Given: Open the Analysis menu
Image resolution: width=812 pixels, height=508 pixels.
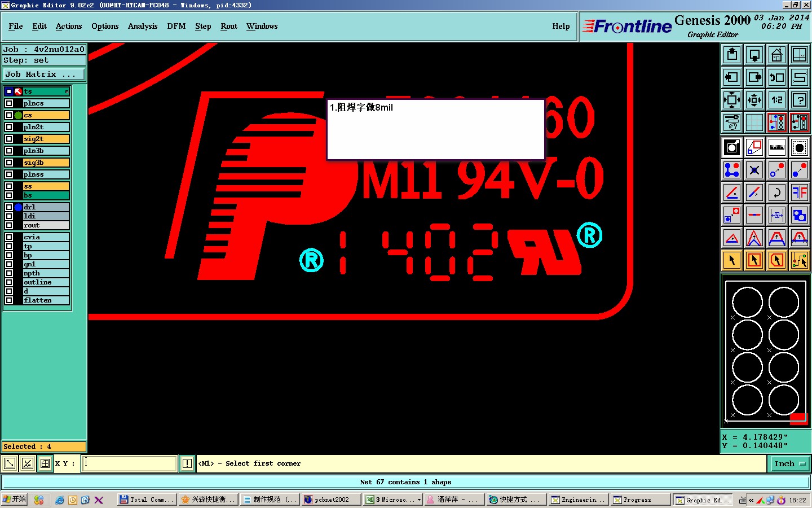Looking at the screenshot, I should (143, 27).
